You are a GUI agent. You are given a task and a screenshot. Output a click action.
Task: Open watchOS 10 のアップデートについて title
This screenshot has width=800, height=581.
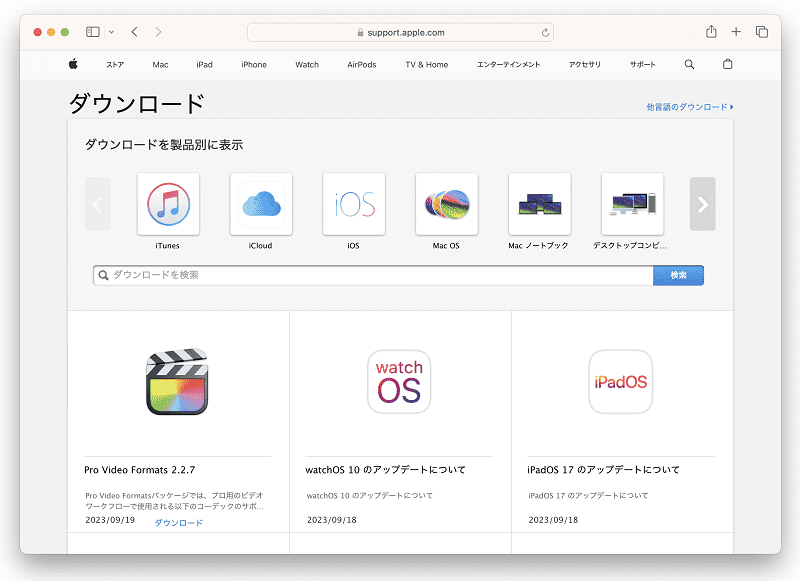point(385,470)
